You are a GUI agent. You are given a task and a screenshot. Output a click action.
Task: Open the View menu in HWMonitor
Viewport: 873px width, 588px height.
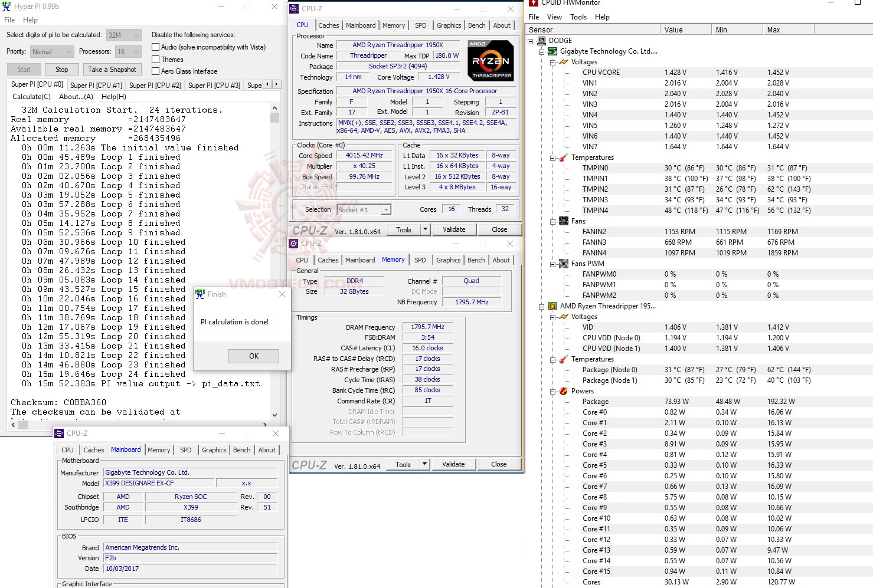[x=554, y=17]
